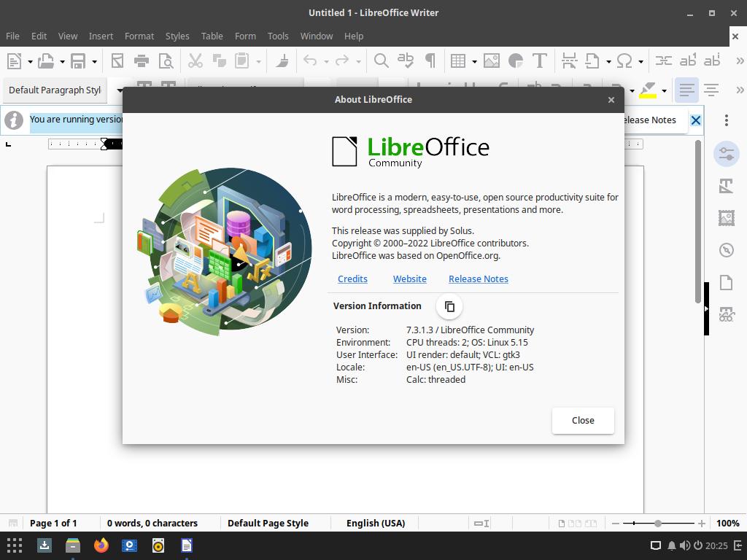Open the File menu
The width and height of the screenshot is (747, 560).
[x=12, y=36]
